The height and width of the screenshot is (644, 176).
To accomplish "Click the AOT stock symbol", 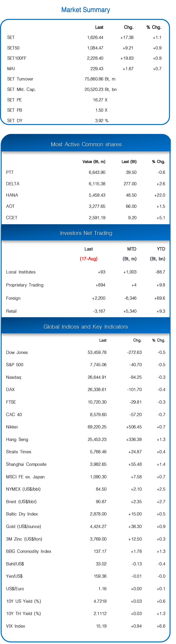I will point(10,206).
